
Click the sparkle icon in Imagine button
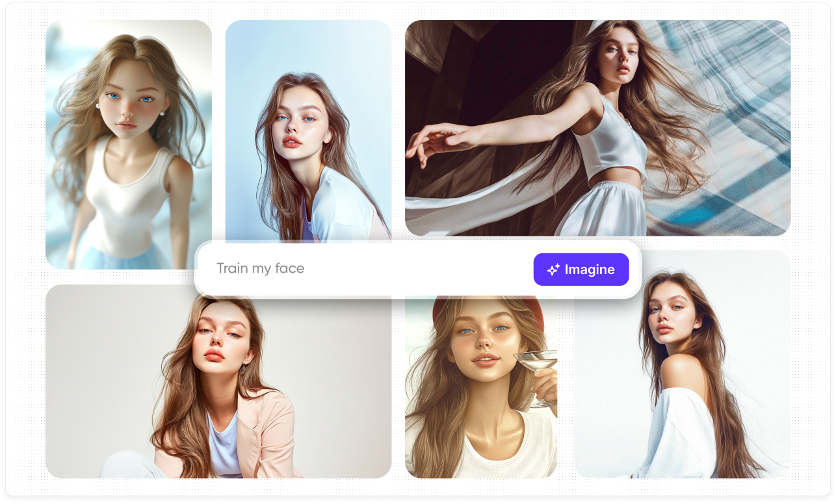pyautogui.click(x=553, y=270)
